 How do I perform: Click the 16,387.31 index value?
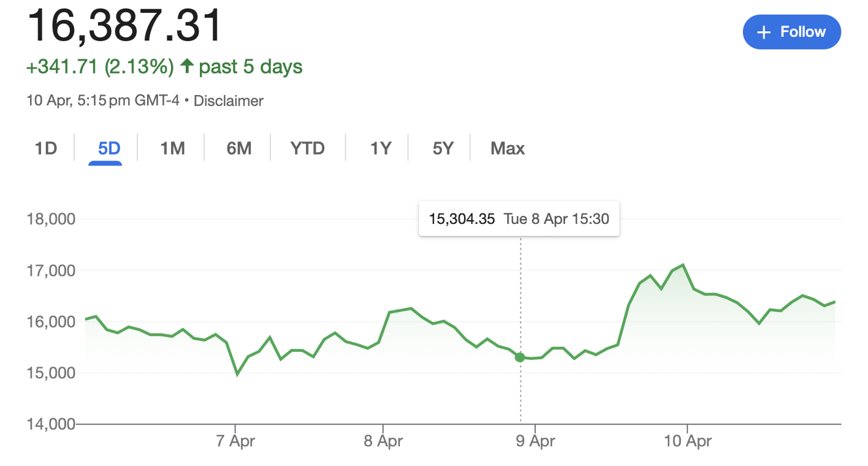pos(124,26)
